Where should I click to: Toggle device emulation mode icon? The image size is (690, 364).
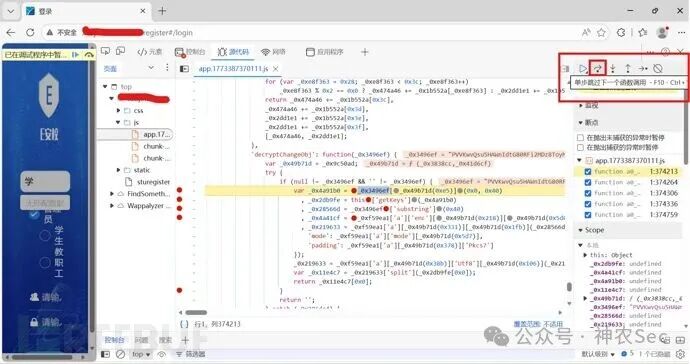(120, 51)
